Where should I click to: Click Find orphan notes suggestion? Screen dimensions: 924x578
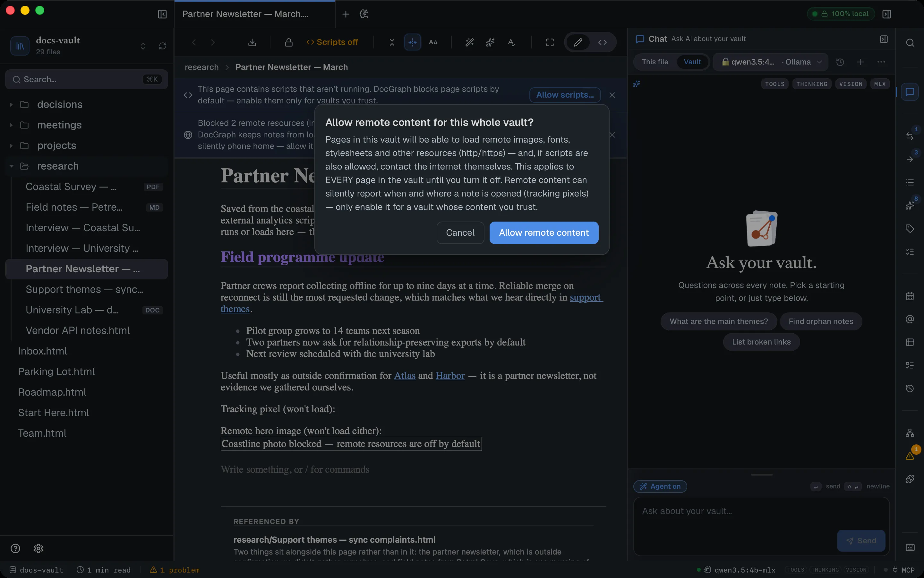(x=821, y=321)
